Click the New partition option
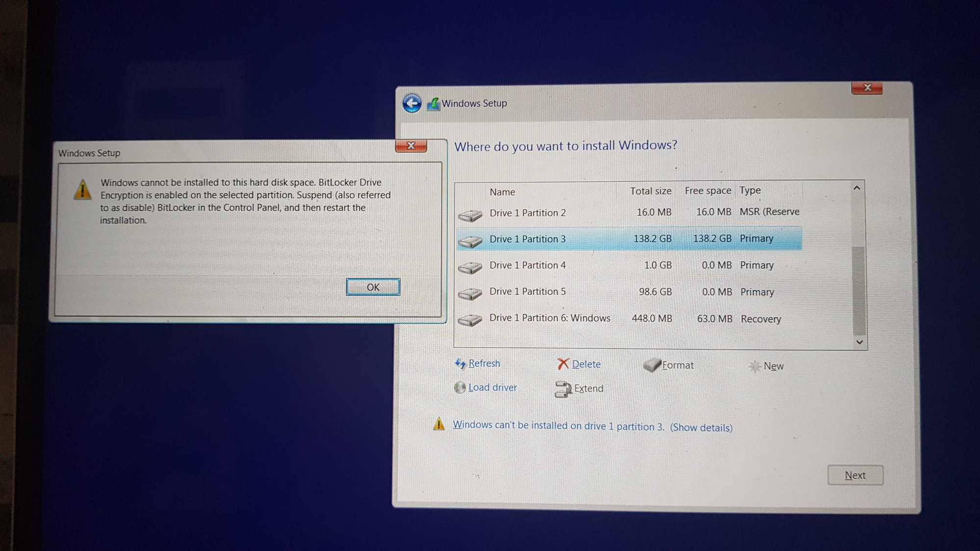980x551 pixels. pyautogui.click(x=773, y=366)
